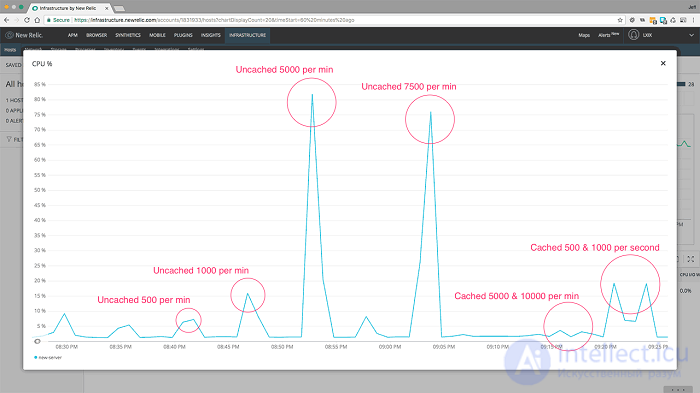Click the CPU % chart title
The height and width of the screenshot is (393, 700).
point(42,64)
